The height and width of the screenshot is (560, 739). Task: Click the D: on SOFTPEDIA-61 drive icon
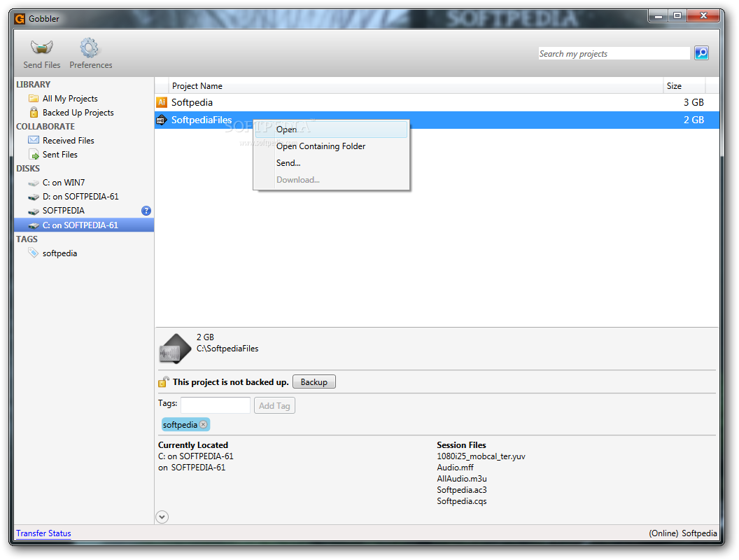point(34,197)
